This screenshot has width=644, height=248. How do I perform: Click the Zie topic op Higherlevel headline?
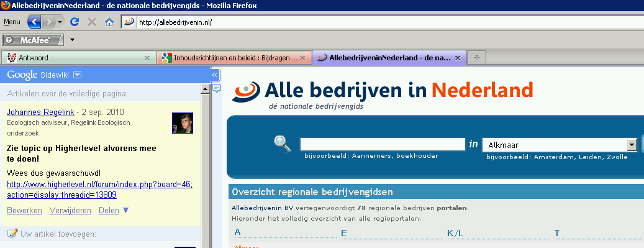tap(82, 154)
